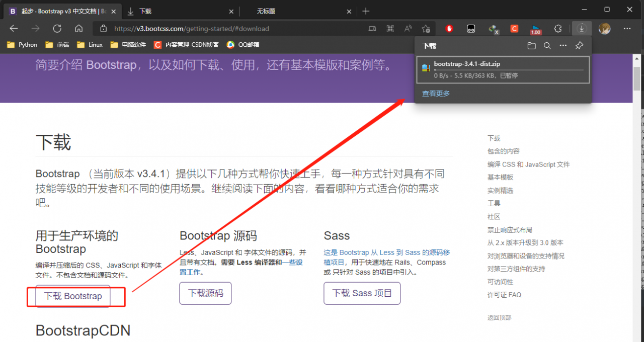Click the greyed-out forward navigation arrow
This screenshot has height=342, width=644.
pos(35,29)
